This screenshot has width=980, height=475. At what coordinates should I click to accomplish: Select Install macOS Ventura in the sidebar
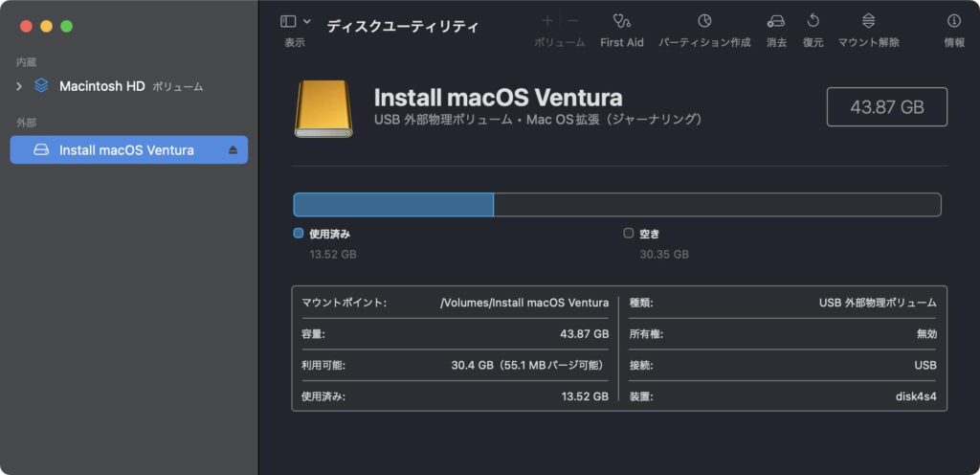click(129, 150)
